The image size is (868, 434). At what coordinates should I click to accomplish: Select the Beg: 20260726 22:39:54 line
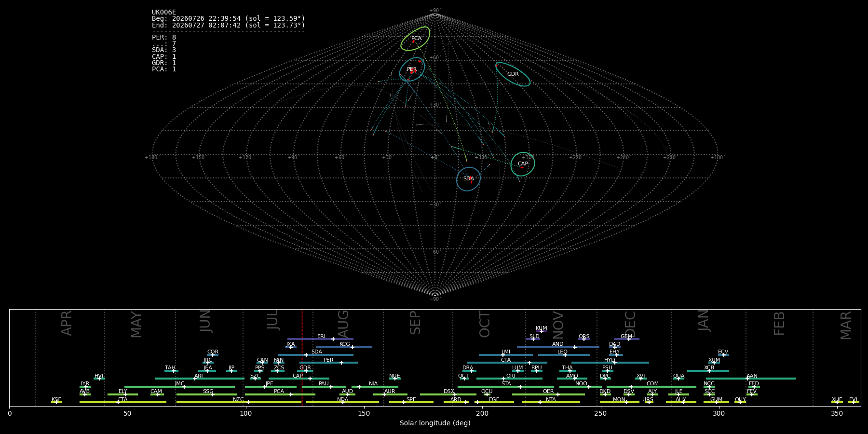[x=229, y=19]
